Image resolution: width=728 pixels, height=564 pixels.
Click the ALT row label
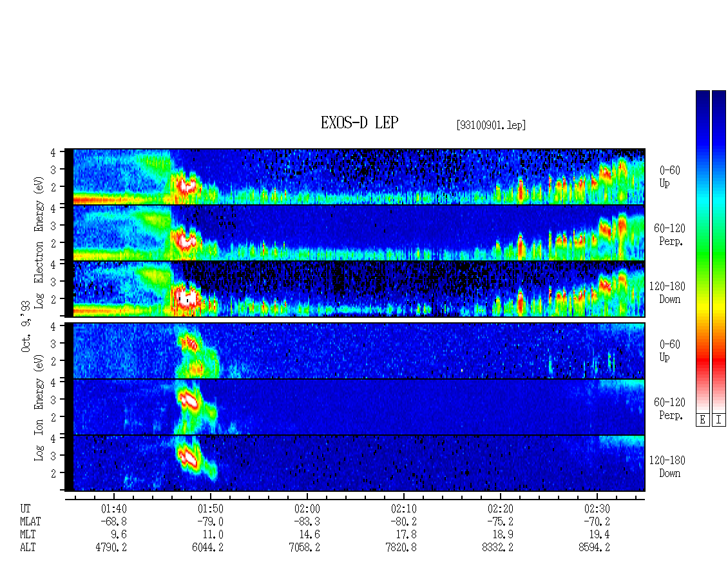click(28, 548)
